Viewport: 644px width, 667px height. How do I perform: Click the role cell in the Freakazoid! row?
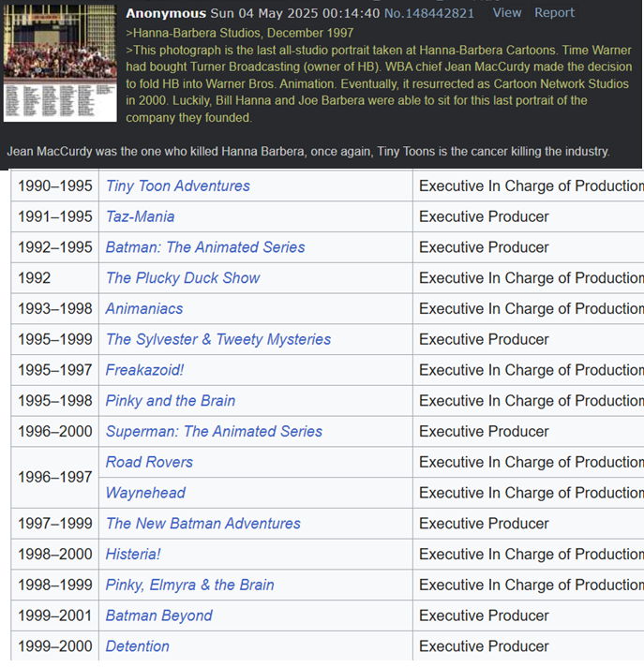click(x=528, y=370)
